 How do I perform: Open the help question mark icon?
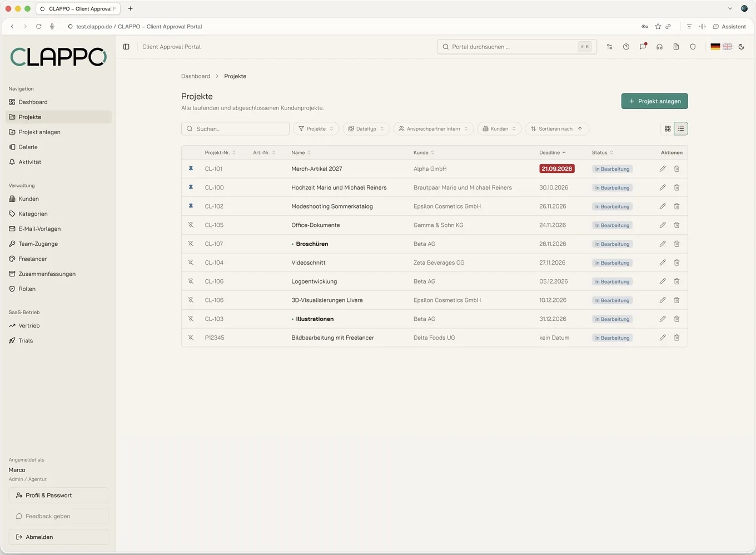click(x=626, y=47)
